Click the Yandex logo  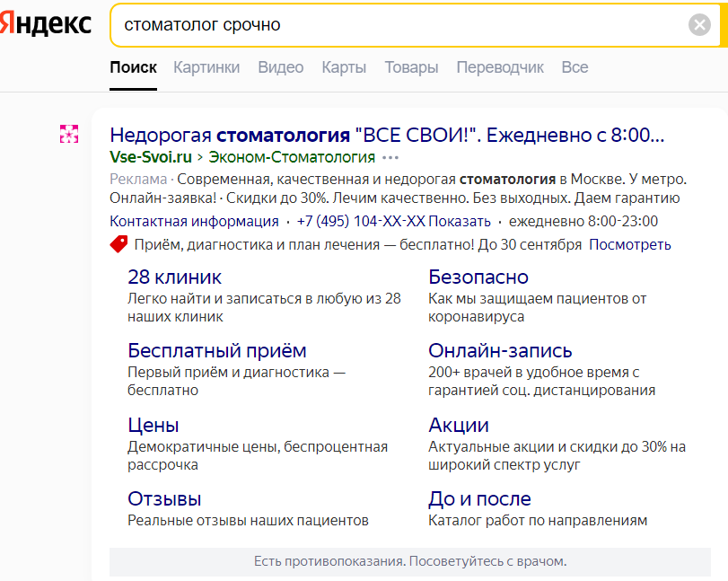click(x=46, y=23)
